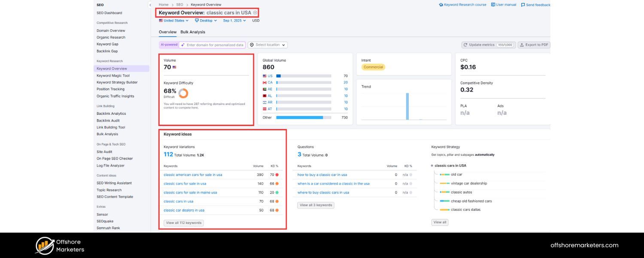Click the orange Keyword Difficulty gauge
644x258 pixels.
[184, 92]
